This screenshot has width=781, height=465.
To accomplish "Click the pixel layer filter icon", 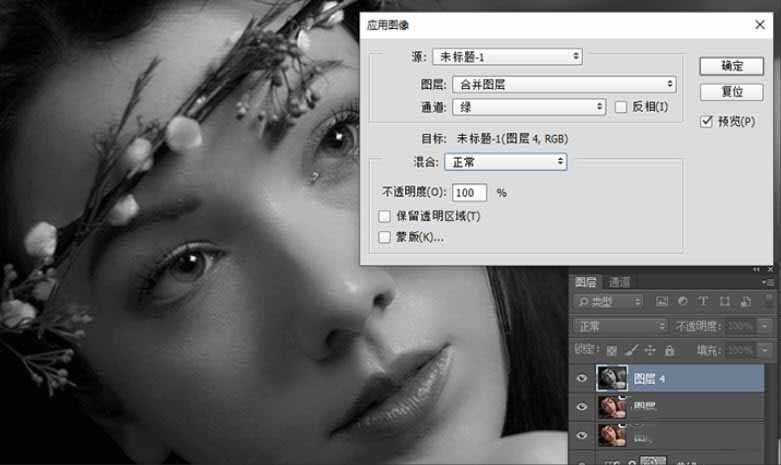I will click(x=661, y=302).
